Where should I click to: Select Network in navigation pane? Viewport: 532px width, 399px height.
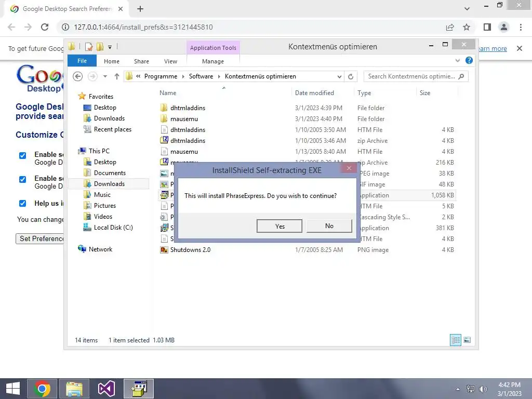(100, 249)
